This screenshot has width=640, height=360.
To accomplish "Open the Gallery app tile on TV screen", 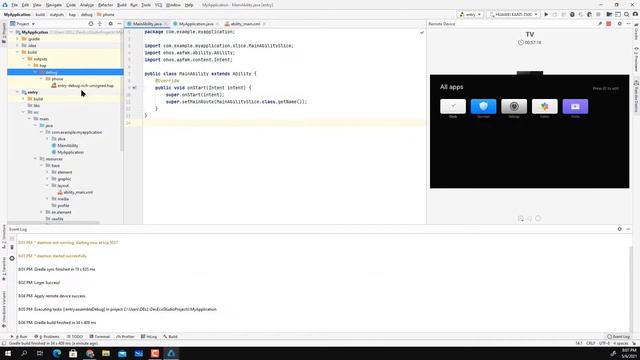I will (544, 107).
